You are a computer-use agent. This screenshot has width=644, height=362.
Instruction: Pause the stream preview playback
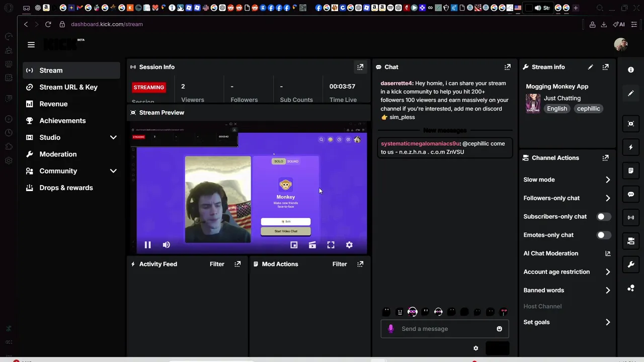(x=148, y=245)
